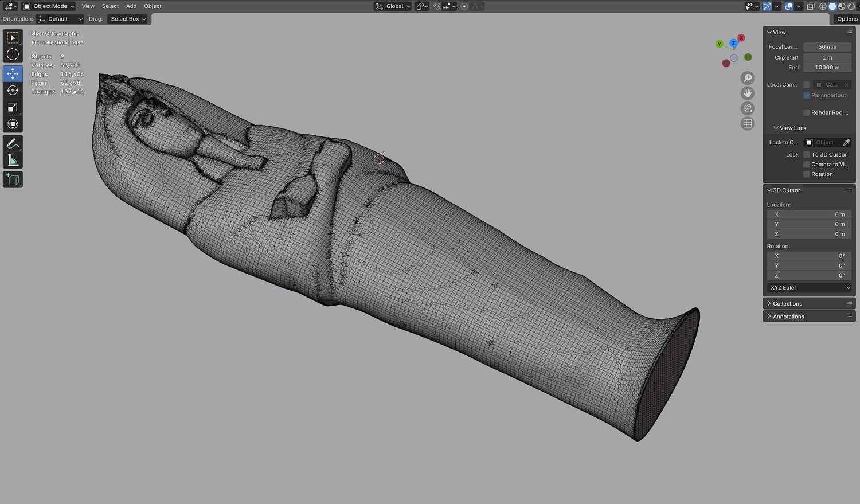The height and width of the screenshot is (504, 860).
Task: Select the Annotate pencil tool
Action: (13, 144)
